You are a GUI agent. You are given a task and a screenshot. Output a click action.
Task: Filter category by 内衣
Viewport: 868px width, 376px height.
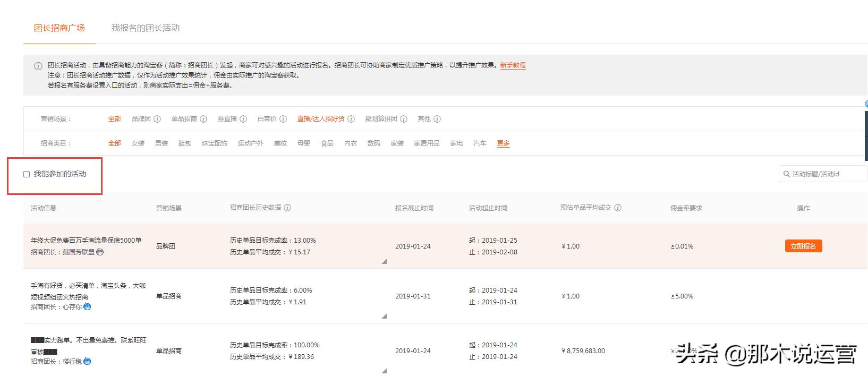[x=351, y=143]
